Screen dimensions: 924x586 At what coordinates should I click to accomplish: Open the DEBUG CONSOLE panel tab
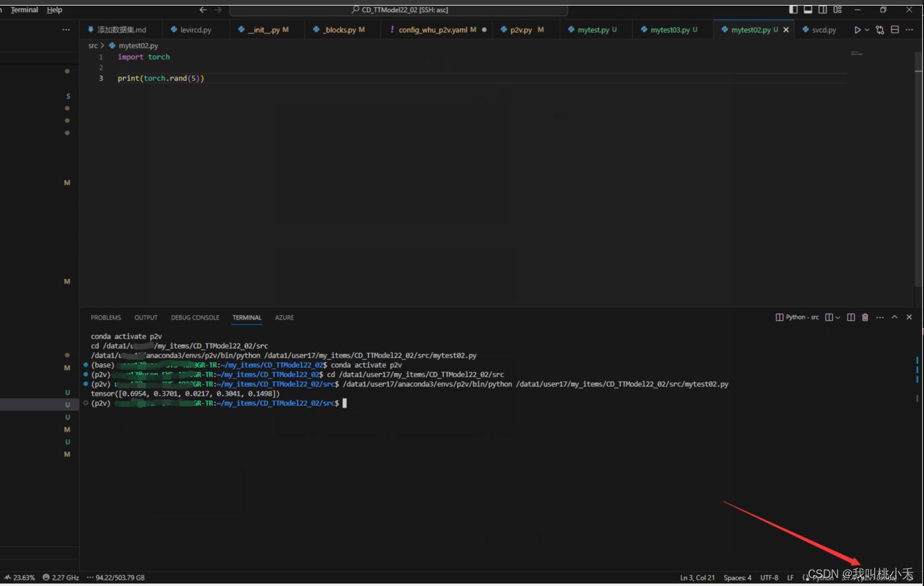coord(195,318)
